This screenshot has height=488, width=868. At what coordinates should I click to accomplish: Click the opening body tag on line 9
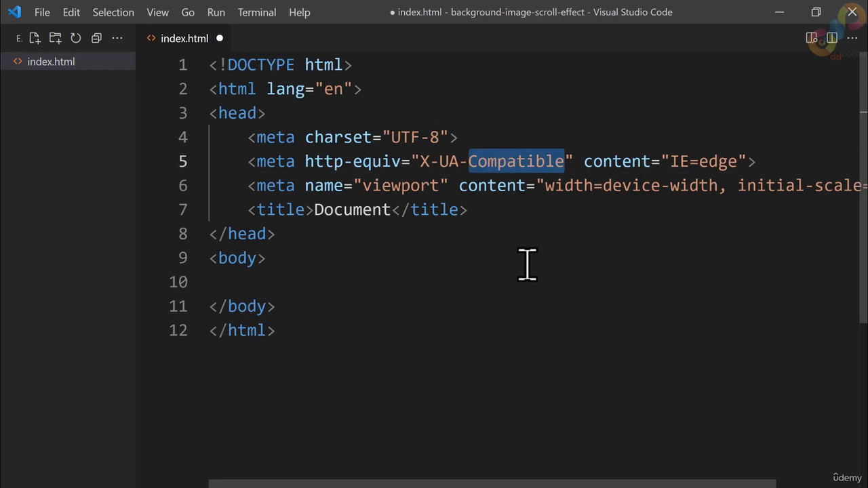237,258
